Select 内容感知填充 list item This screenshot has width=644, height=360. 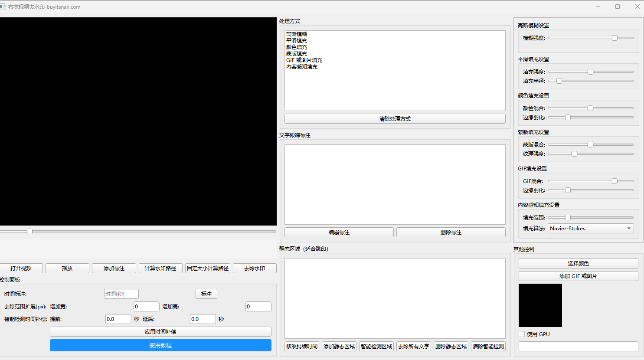302,67
